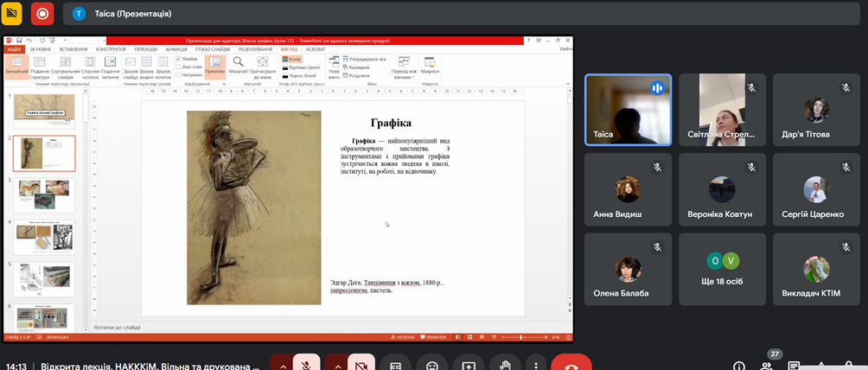
Task: Click Розділити split command
Action: click(356, 76)
